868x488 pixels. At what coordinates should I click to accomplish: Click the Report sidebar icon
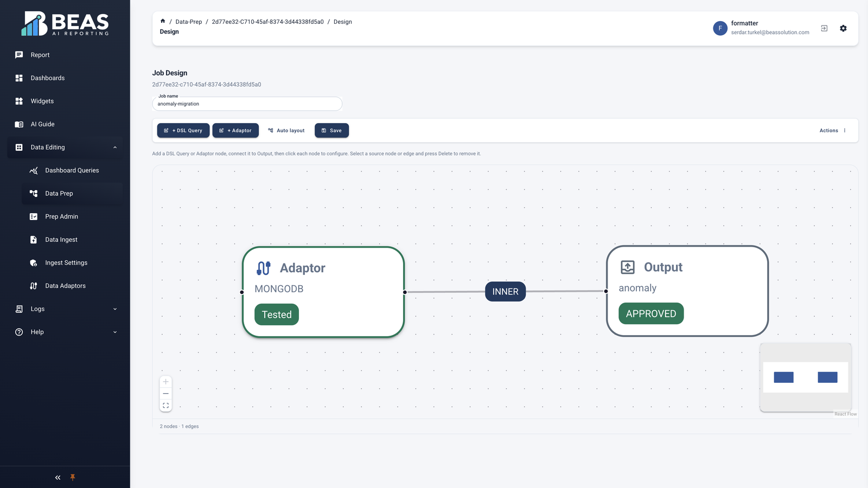(x=19, y=55)
